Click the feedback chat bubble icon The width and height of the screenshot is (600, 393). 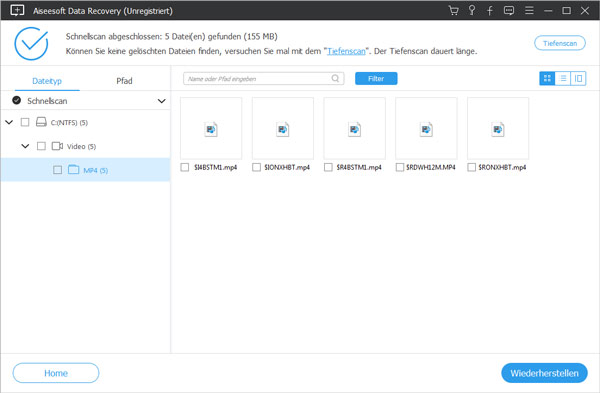click(509, 10)
